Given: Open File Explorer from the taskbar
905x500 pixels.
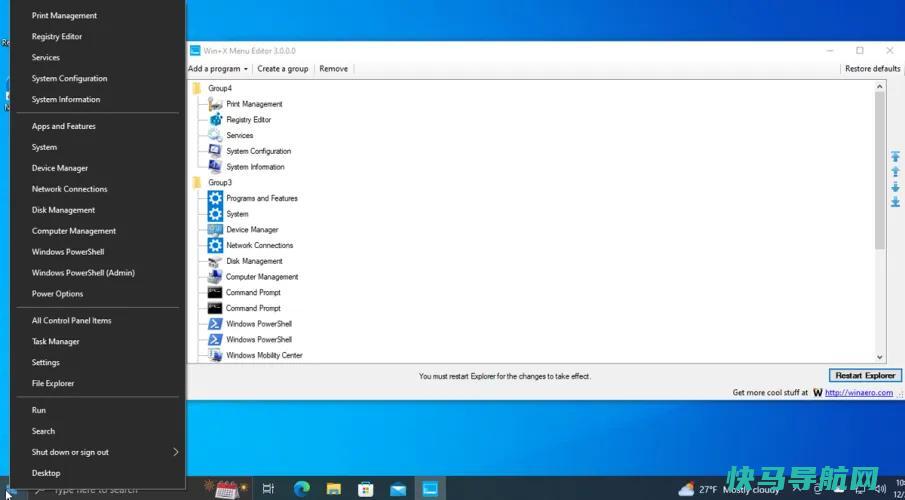Looking at the screenshot, I should [334, 489].
